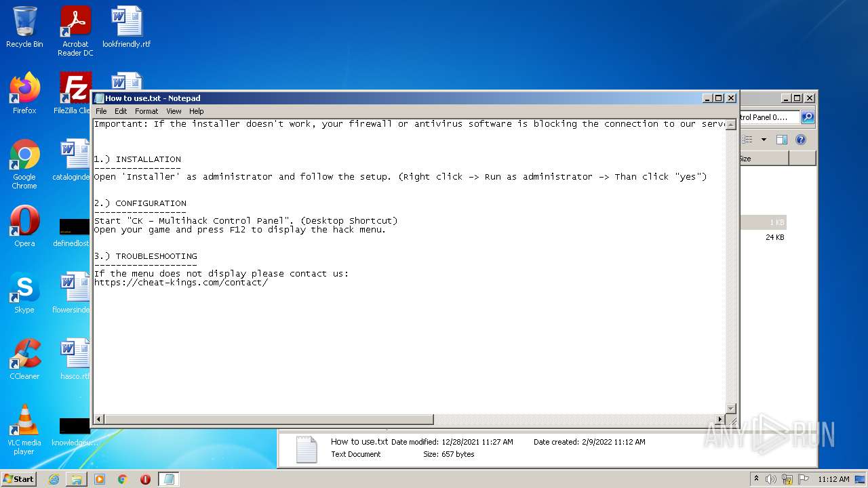Open the Recycle Bin desktop icon
Screen dimensions: 868x488
(24, 27)
